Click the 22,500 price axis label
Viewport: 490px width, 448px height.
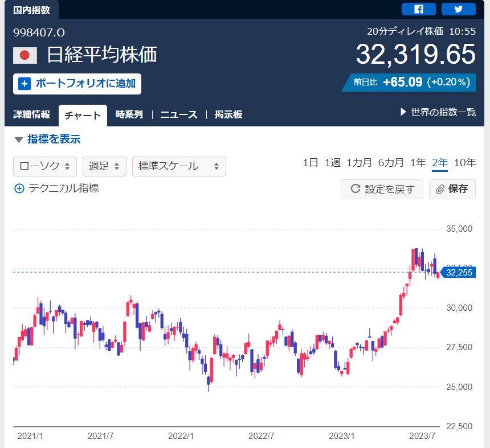click(459, 426)
